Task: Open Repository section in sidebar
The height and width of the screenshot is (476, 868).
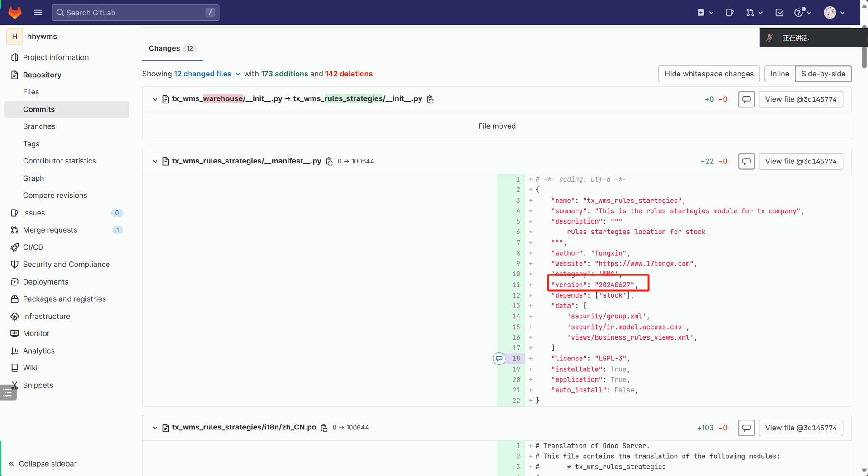Action: (42, 75)
